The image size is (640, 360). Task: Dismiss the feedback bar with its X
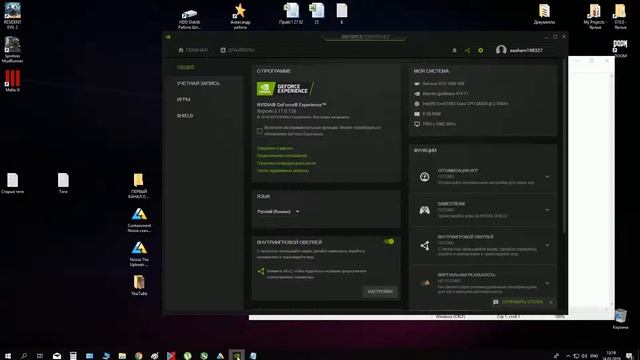(x=551, y=302)
